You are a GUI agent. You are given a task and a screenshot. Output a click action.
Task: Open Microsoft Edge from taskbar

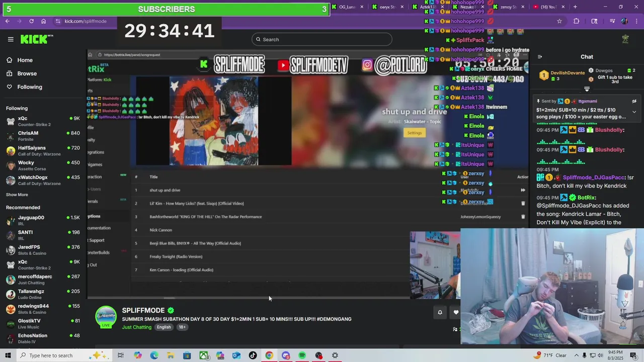[x=154, y=355]
